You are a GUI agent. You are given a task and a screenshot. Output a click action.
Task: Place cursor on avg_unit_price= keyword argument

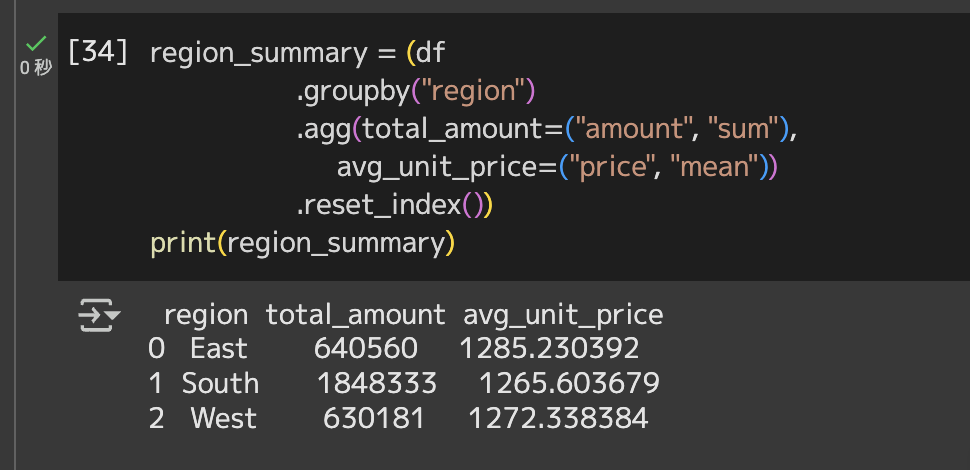(x=447, y=168)
